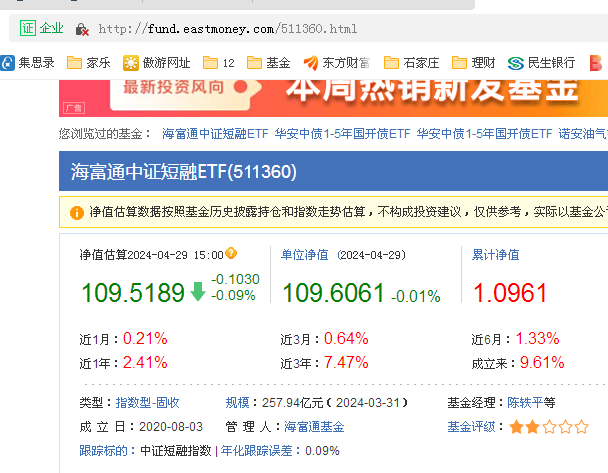608x473 pixels.
Task: Open the 理财 bookmark folder
Action: (x=474, y=63)
